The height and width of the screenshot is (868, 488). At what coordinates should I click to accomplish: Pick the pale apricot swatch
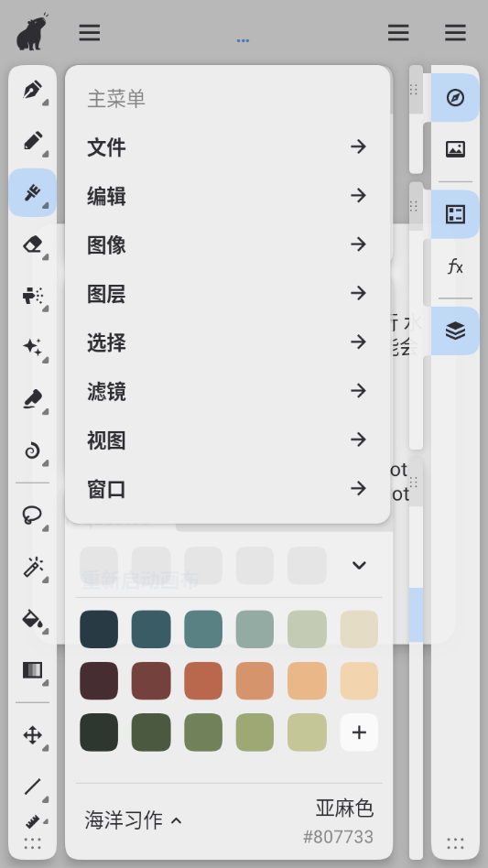pos(359,681)
